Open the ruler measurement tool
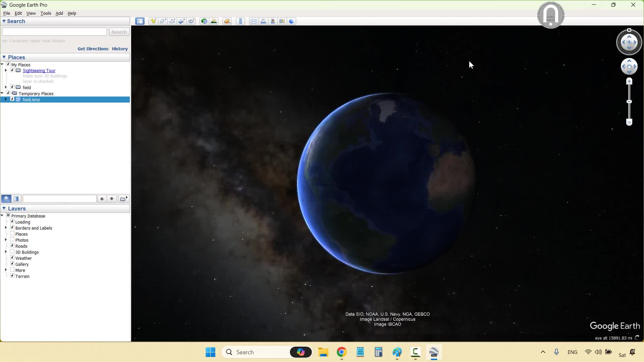This screenshot has height=362, width=644. point(240,21)
